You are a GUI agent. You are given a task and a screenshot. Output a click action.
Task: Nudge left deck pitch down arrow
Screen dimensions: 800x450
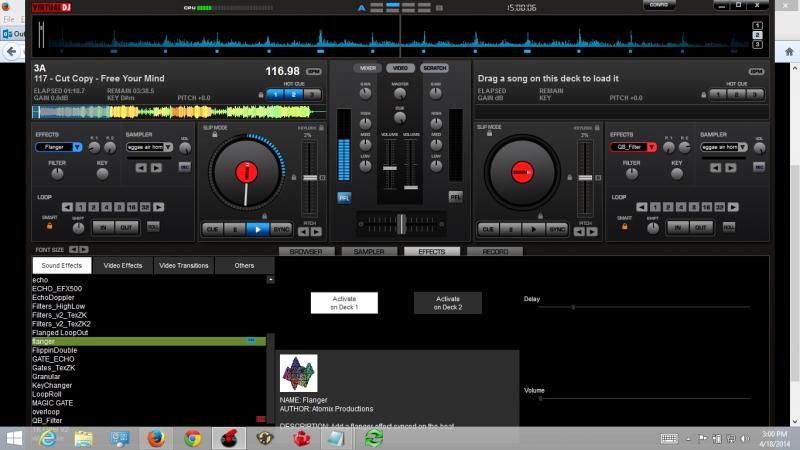[304, 232]
